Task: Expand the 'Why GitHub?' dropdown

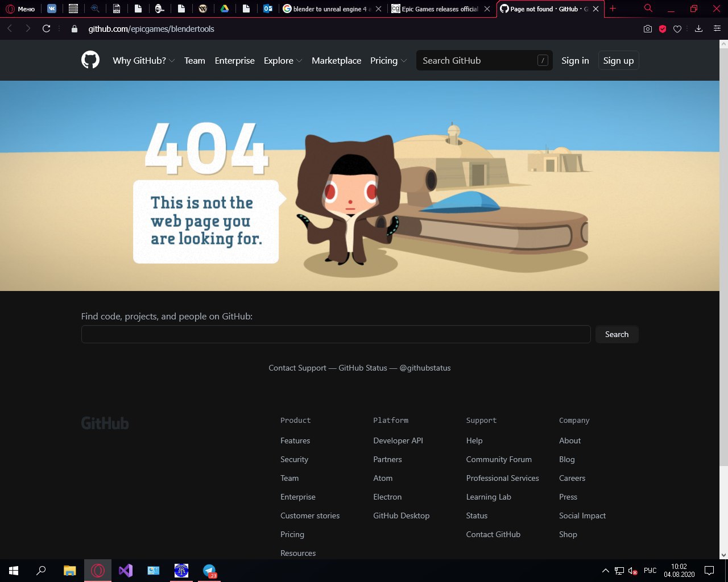Action: point(143,61)
